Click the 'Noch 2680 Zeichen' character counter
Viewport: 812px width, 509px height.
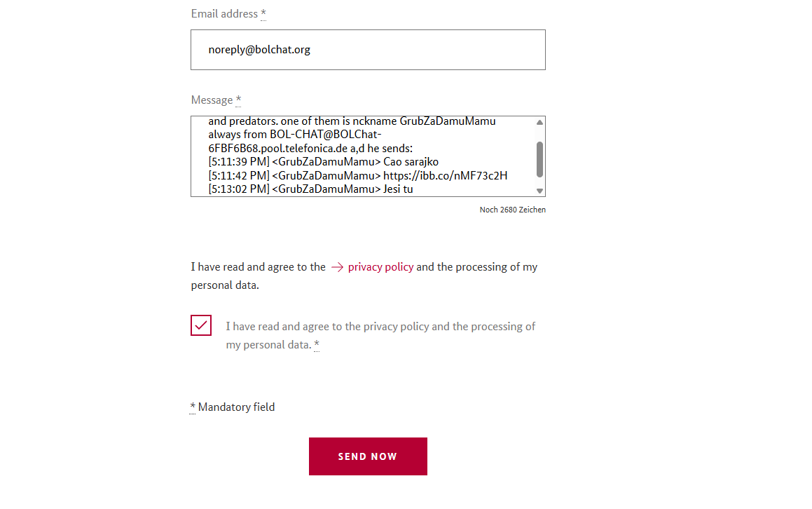[513, 210]
